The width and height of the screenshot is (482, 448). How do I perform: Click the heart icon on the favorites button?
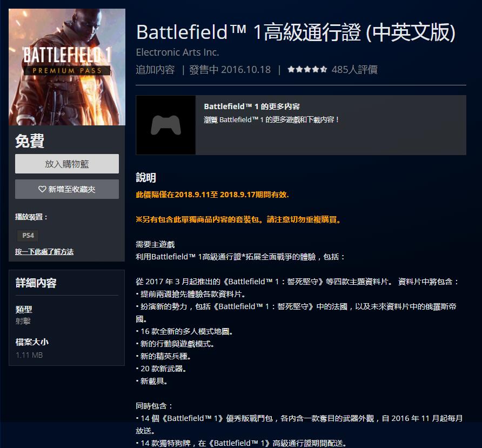pos(42,189)
